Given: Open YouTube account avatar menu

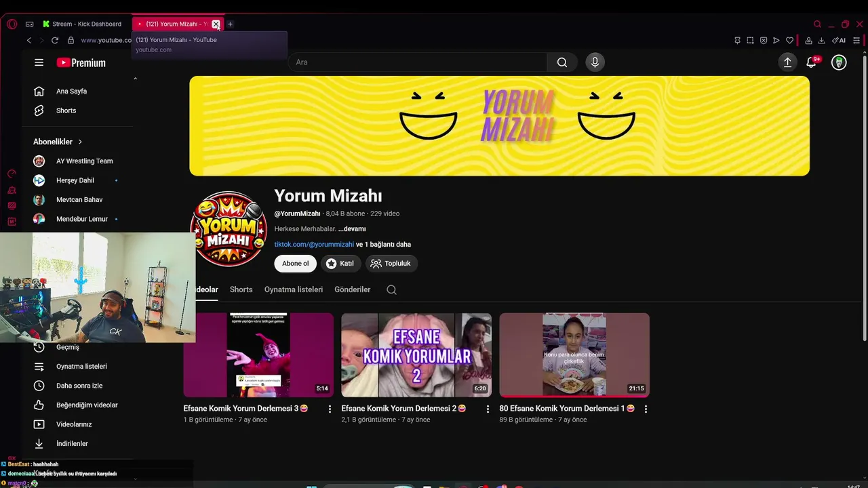Looking at the screenshot, I should click(839, 62).
